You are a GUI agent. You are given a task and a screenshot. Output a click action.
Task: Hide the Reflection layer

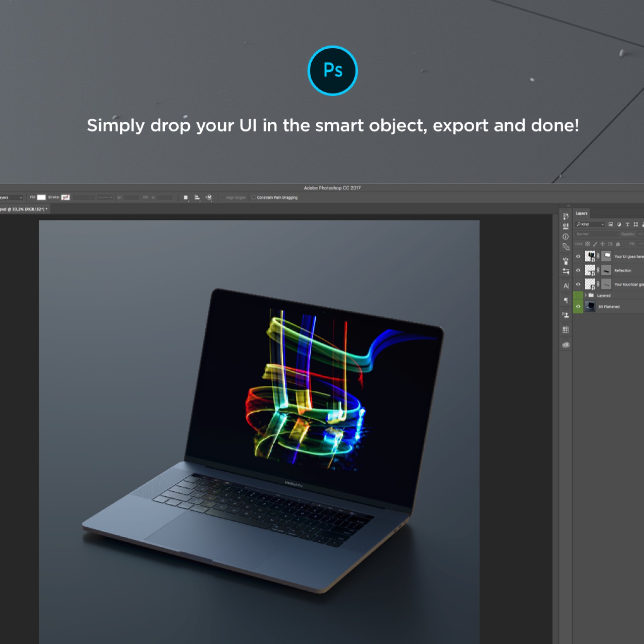click(x=578, y=270)
